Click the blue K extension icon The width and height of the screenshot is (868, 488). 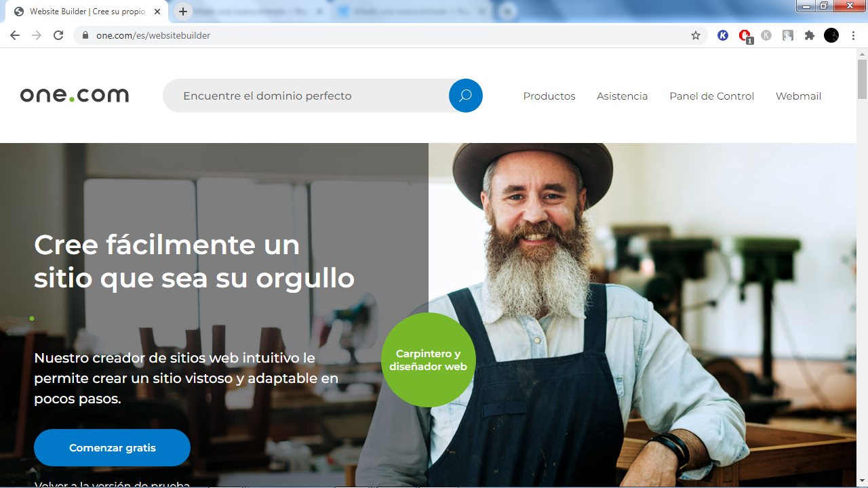tap(723, 35)
